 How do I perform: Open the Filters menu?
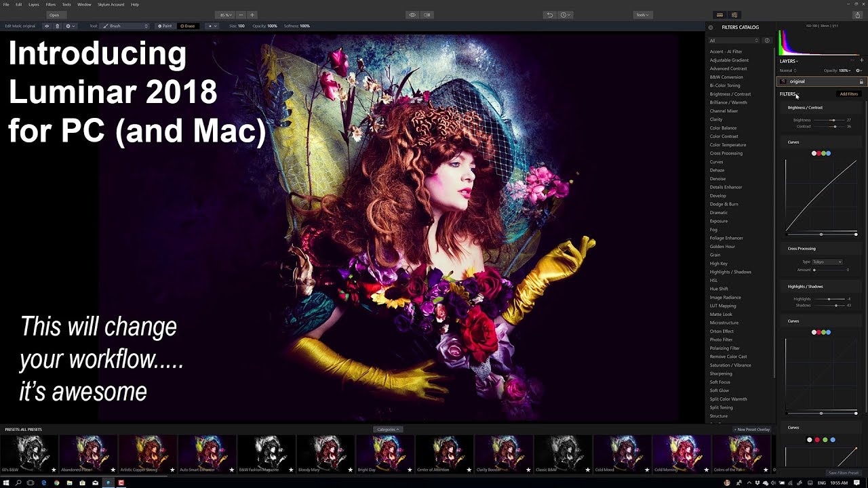point(51,4)
